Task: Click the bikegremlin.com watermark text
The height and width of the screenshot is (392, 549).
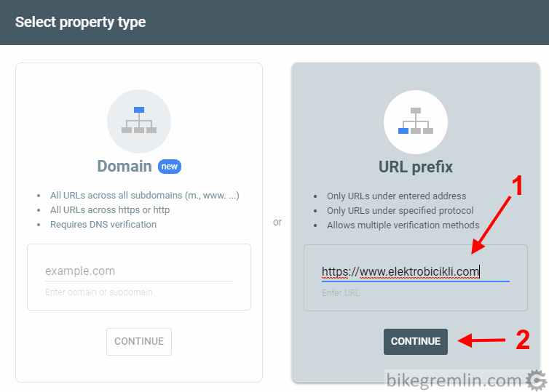Action: pos(454,380)
